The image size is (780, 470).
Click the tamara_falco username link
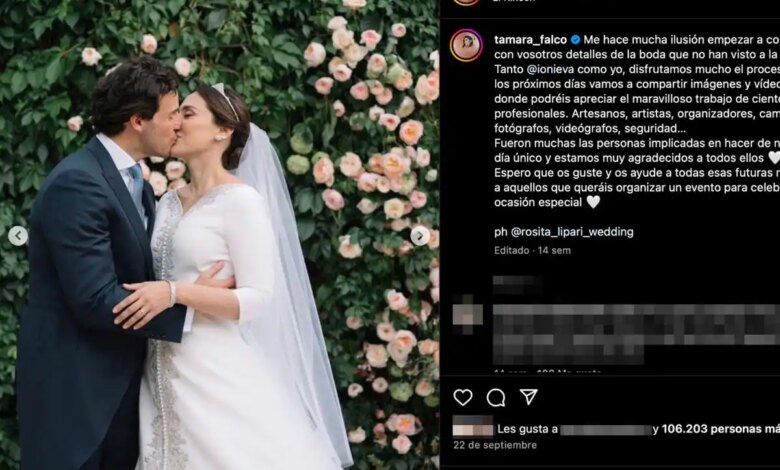pyautogui.click(x=530, y=40)
